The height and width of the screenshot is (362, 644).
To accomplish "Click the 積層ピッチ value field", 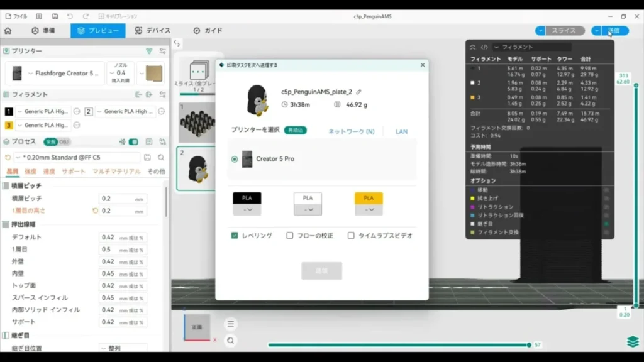I will tap(123, 199).
